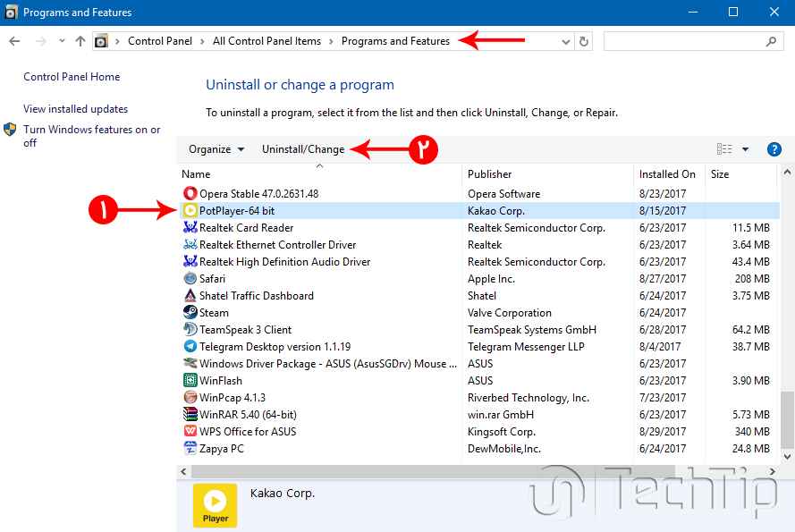Sort the list by Publisher column
The height and width of the screenshot is (532, 795).
pos(490,174)
